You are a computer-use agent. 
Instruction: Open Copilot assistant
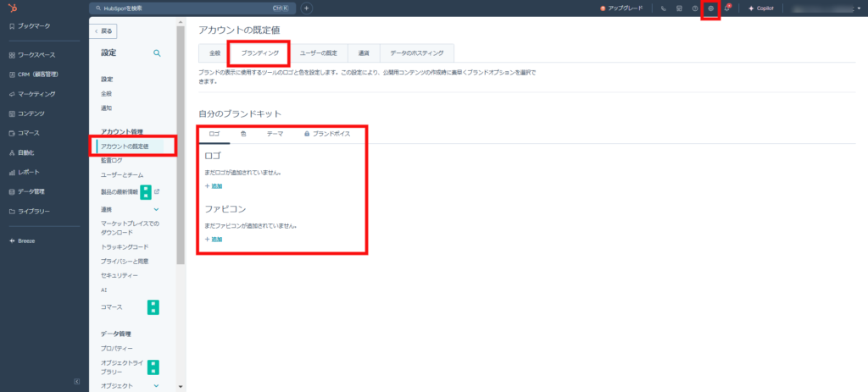(x=760, y=8)
